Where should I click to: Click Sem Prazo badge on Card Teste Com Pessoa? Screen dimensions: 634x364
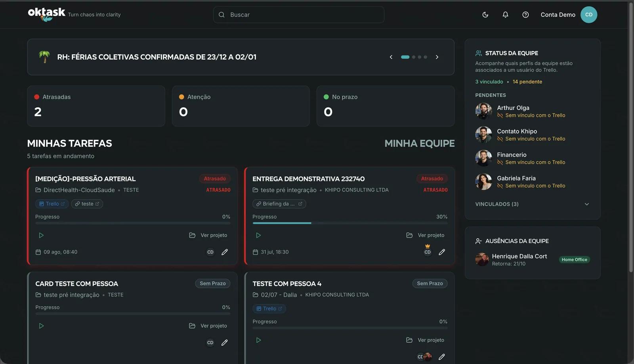pyautogui.click(x=212, y=284)
